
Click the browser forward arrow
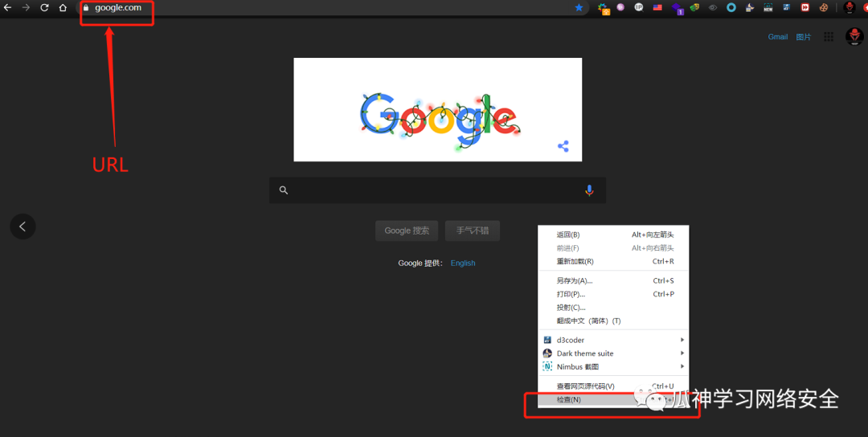[x=26, y=8]
